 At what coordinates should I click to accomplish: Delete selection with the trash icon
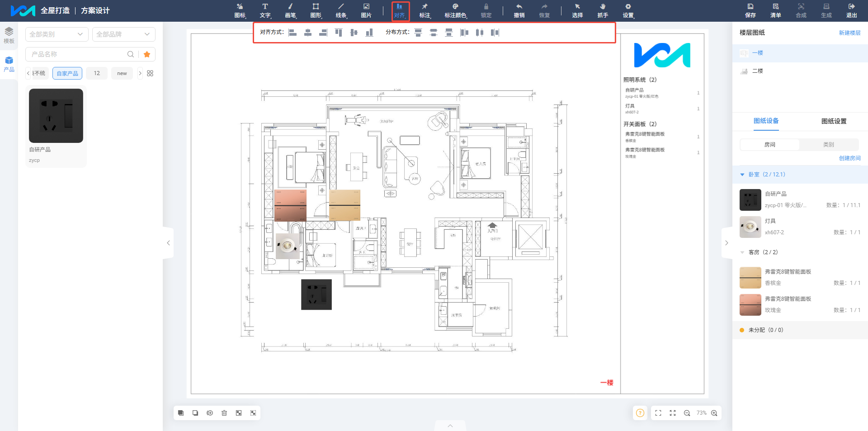224,413
